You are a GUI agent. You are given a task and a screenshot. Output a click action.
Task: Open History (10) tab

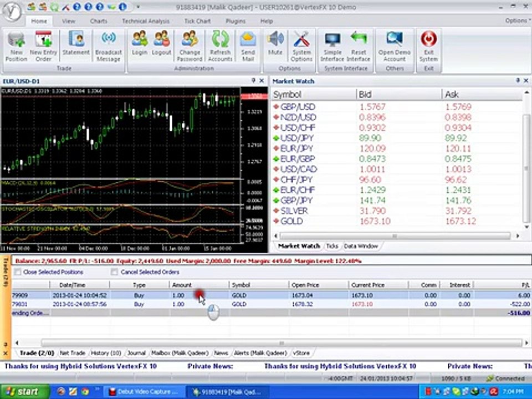tap(106, 353)
